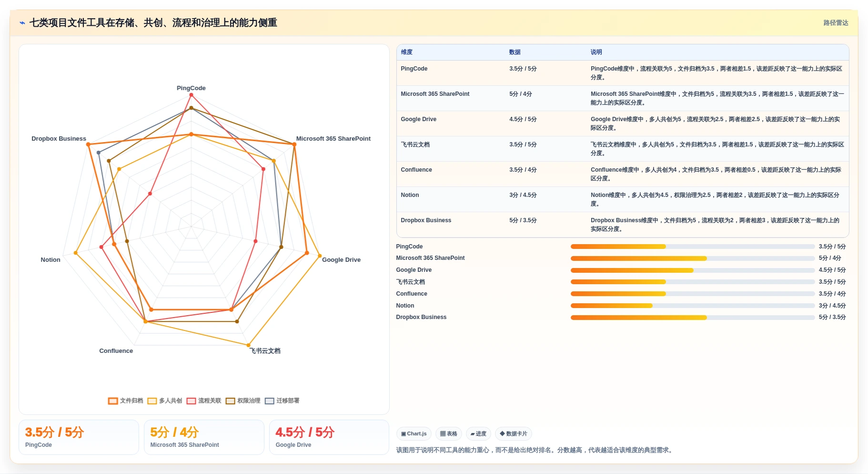Click the Microsoft 365 SharePoint progress bar

pos(693,258)
